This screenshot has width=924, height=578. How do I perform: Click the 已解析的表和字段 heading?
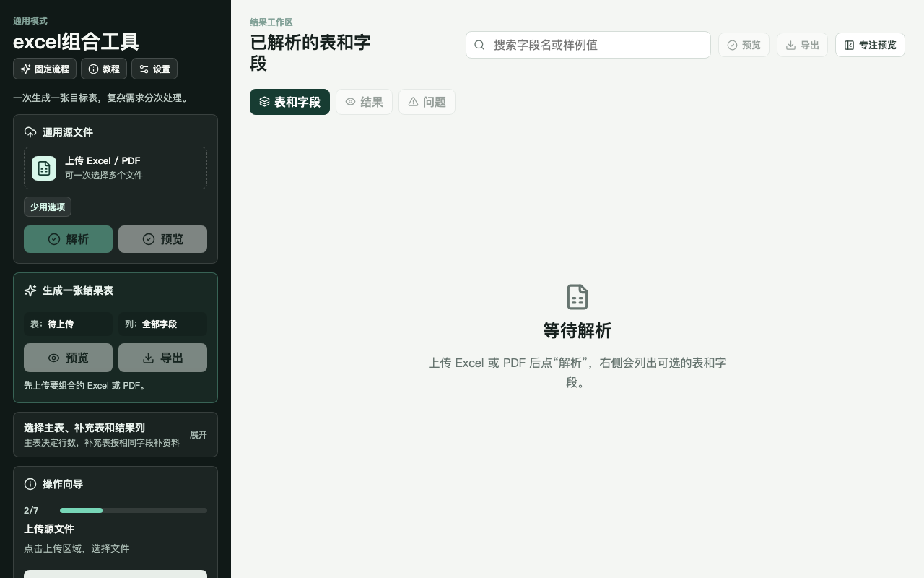coord(310,53)
